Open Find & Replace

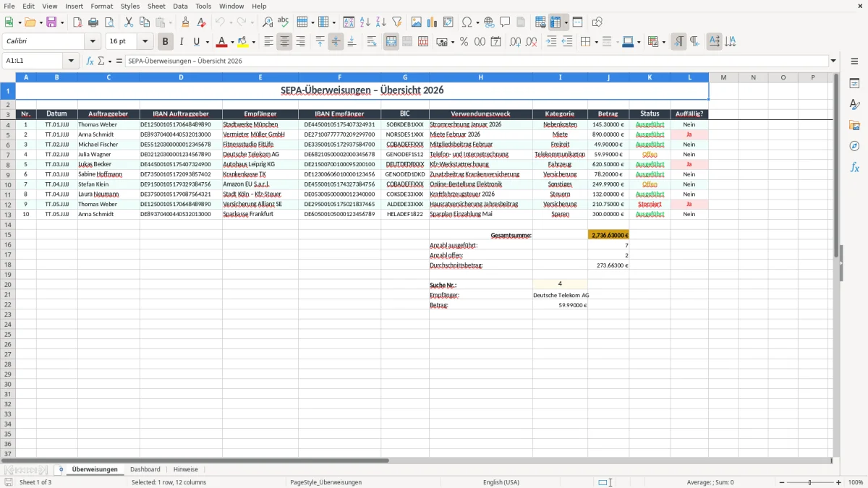(268, 22)
